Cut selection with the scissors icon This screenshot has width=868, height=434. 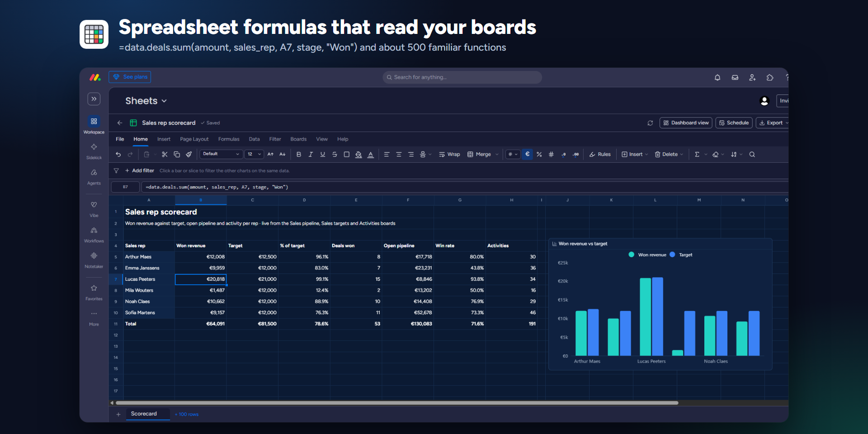point(165,155)
